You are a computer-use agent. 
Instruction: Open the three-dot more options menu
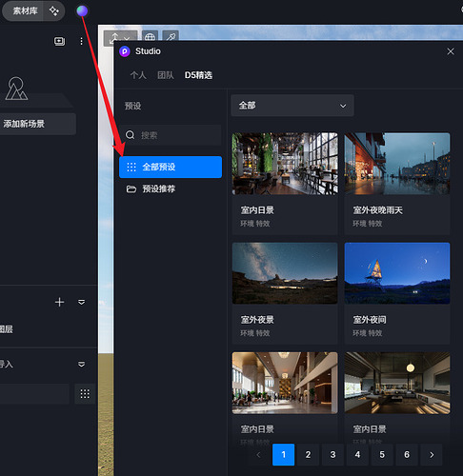(x=81, y=41)
